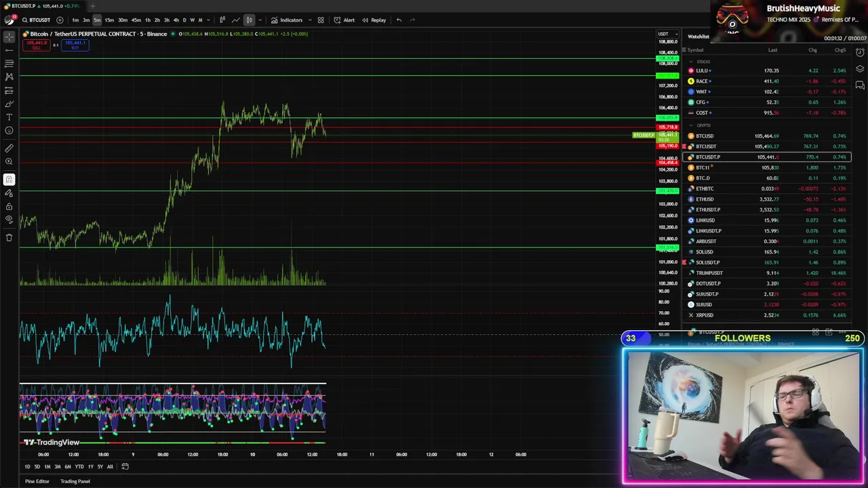Click the add symbol compare plus icon
Screen dimensions: 868x488
point(60,20)
